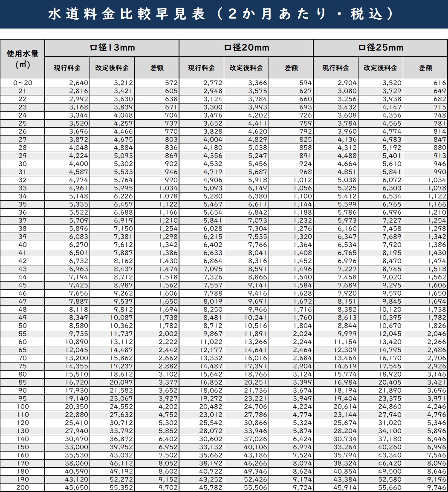The height and width of the screenshot is (492, 448).
Task: Click the title 水道料金比較早見表（2か月あたり・税込）
Action: (x=221, y=14)
